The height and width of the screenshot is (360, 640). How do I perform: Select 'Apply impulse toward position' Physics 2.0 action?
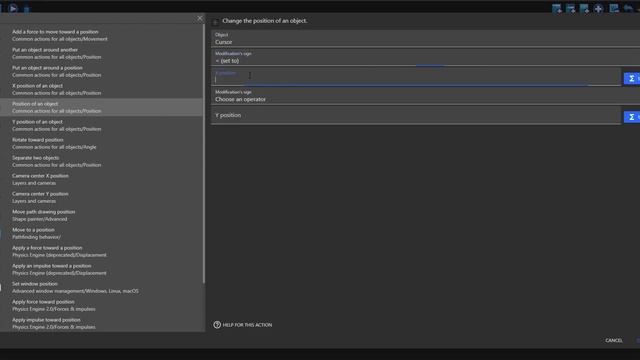101,323
